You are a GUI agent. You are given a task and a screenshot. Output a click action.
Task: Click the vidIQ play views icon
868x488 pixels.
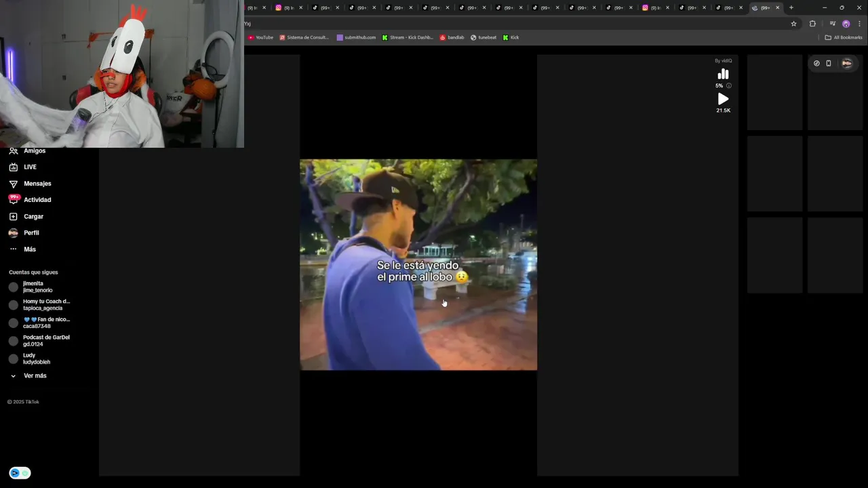tap(723, 99)
